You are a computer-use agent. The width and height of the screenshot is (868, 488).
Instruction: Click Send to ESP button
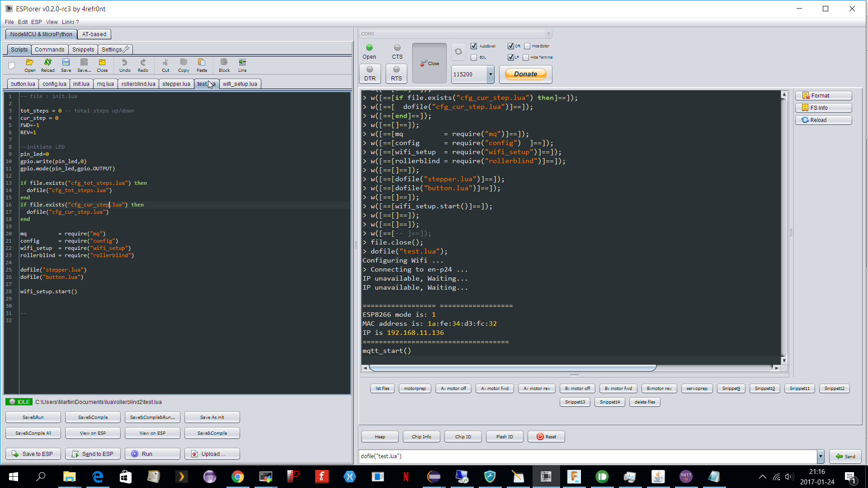pyautogui.click(x=93, y=454)
